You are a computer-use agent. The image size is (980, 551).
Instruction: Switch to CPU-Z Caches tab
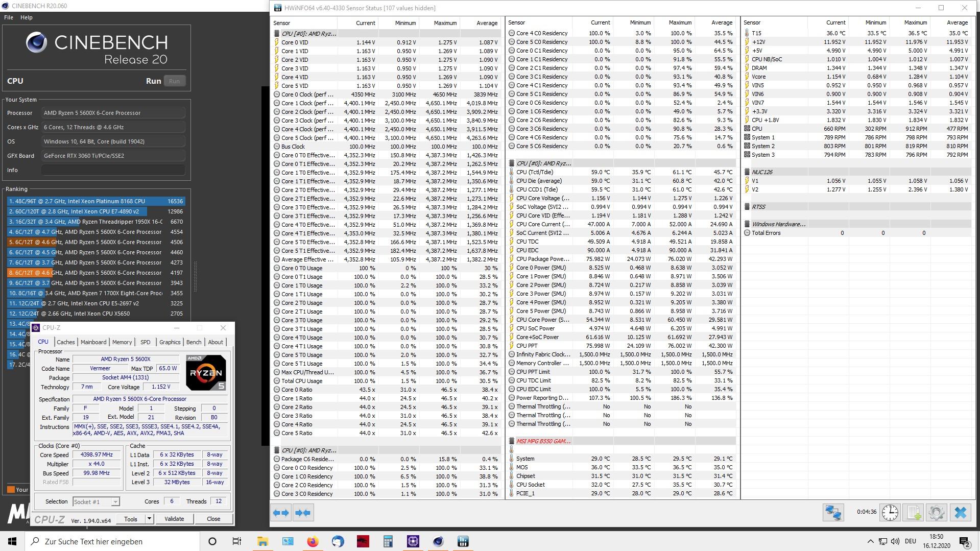click(66, 342)
